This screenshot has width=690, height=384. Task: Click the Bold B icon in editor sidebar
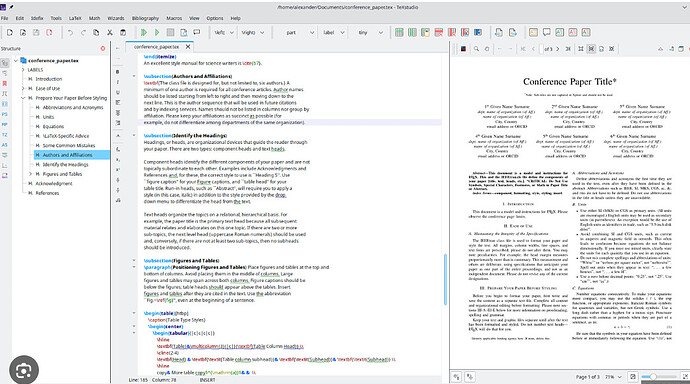click(x=117, y=72)
